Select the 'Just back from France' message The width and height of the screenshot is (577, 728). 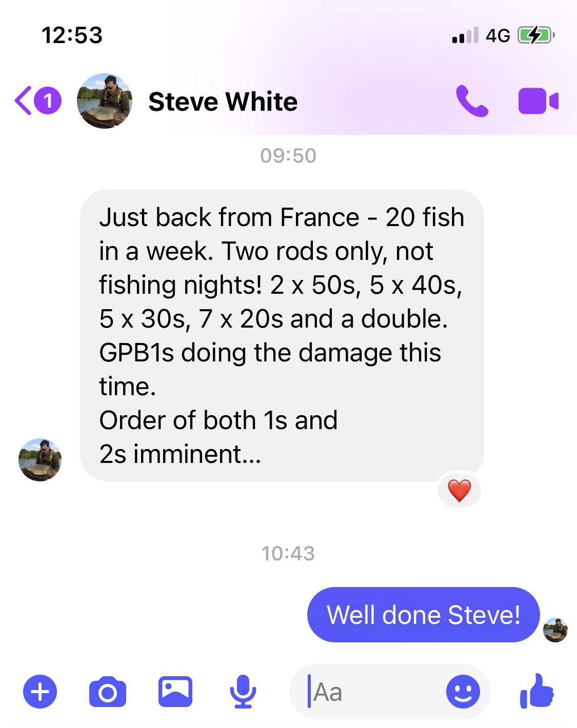(282, 335)
